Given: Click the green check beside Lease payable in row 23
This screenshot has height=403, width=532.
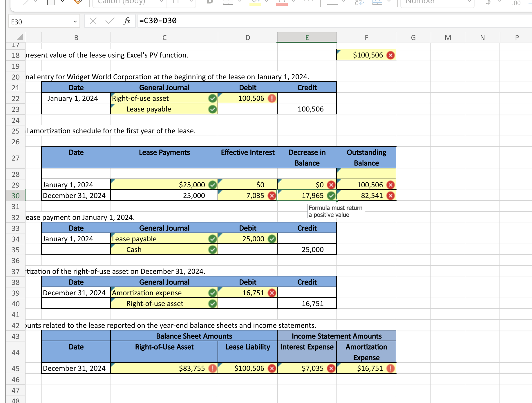Looking at the screenshot, I should [213, 109].
